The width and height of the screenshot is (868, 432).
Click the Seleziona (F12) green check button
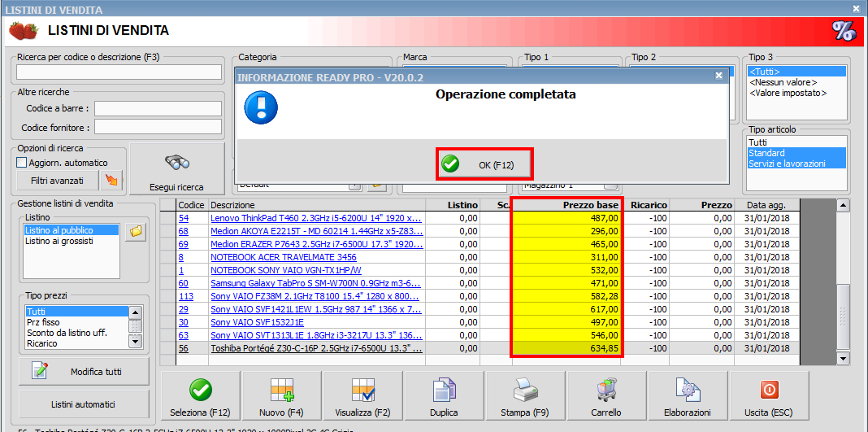pos(200,396)
